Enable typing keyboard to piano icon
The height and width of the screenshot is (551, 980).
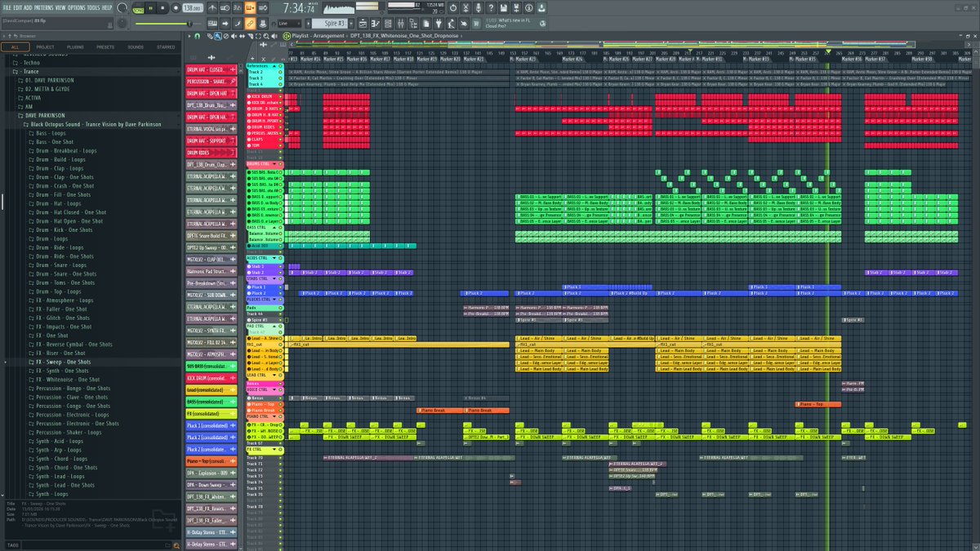click(x=212, y=24)
